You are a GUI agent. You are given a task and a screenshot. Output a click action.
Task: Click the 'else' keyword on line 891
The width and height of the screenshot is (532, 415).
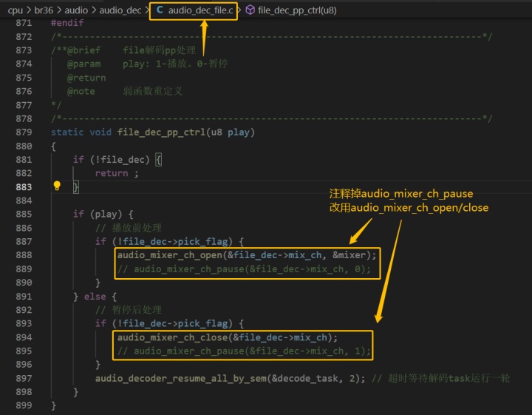click(95, 296)
